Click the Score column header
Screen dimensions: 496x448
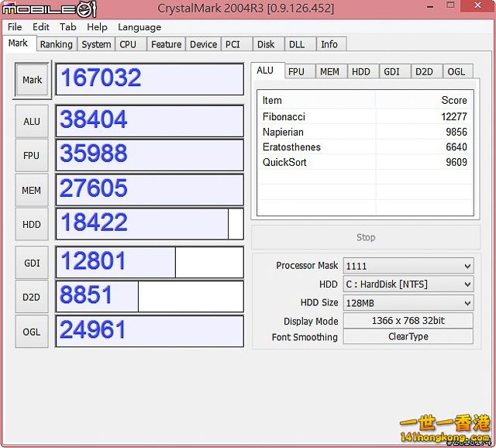[453, 100]
